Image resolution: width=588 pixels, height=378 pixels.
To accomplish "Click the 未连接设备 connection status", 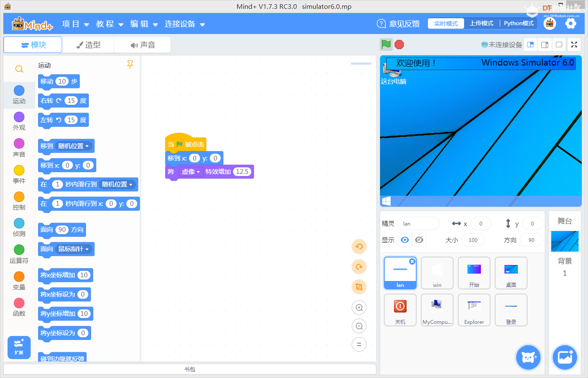I will (501, 45).
